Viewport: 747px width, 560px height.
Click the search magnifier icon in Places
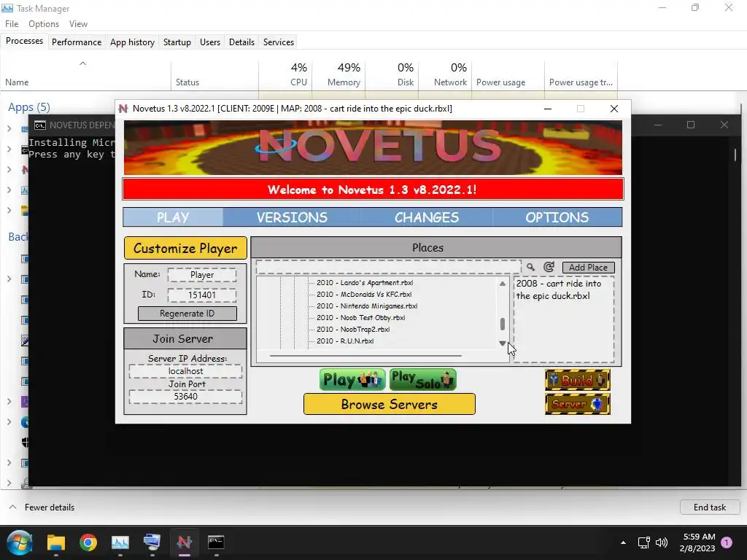531,267
